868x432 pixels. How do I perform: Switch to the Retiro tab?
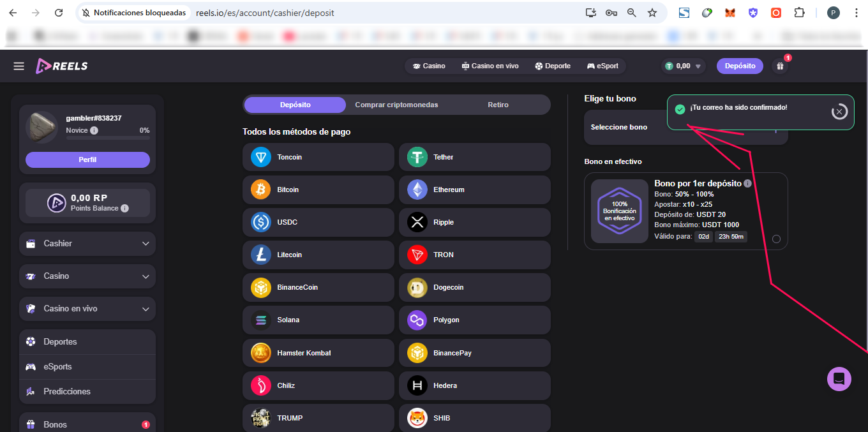[x=498, y=105]
